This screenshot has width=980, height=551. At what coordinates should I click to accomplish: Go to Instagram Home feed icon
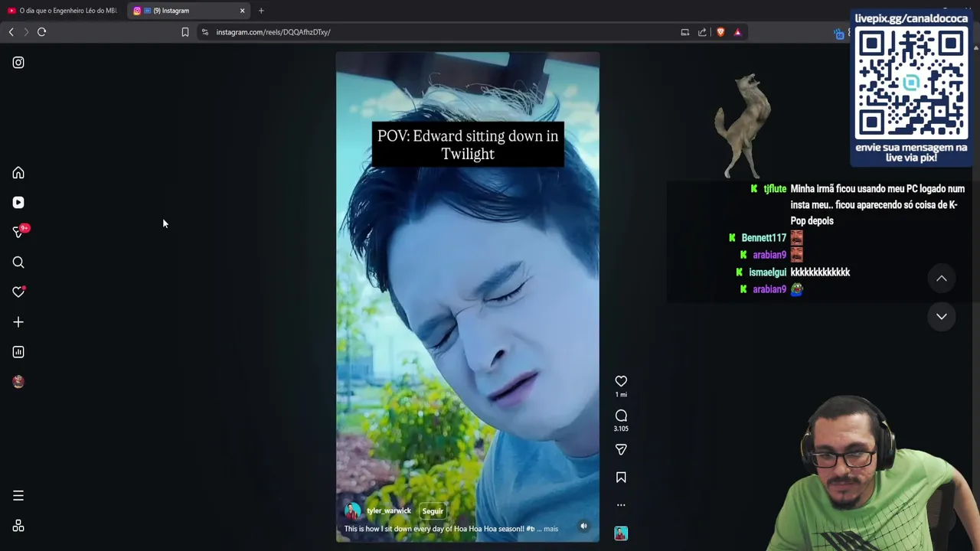(x=18, y=173)
